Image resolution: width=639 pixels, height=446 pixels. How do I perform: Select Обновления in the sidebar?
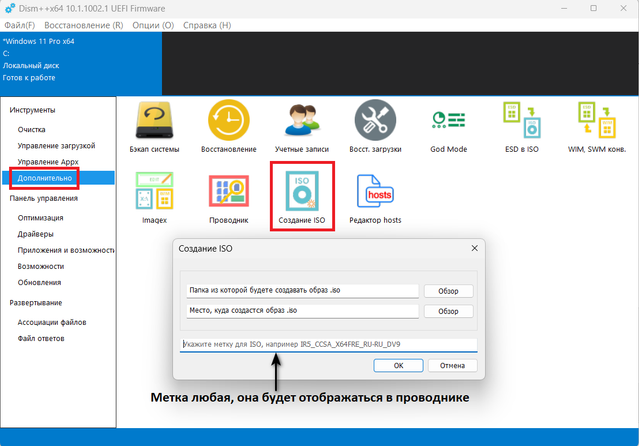pos(39,283)
